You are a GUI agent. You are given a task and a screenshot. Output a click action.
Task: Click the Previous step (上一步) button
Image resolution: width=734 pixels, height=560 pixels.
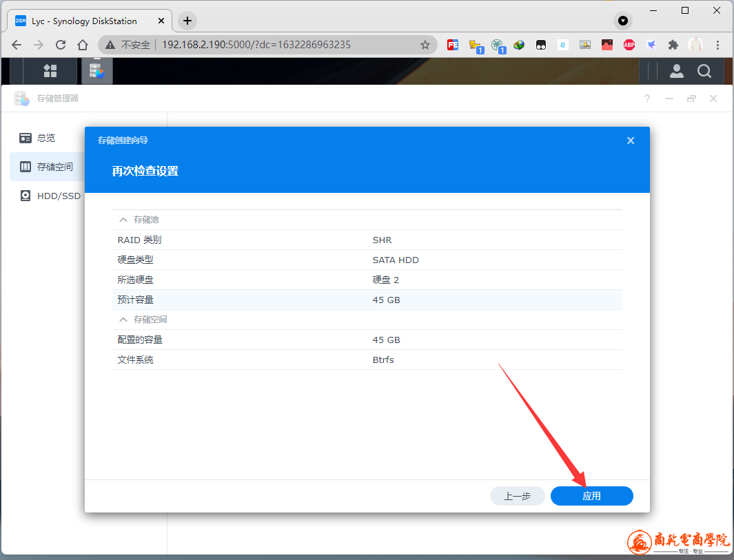pos(518,496)
